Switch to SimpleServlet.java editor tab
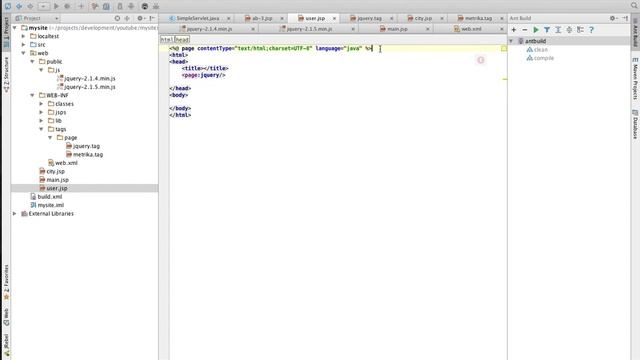 point(197,18)
